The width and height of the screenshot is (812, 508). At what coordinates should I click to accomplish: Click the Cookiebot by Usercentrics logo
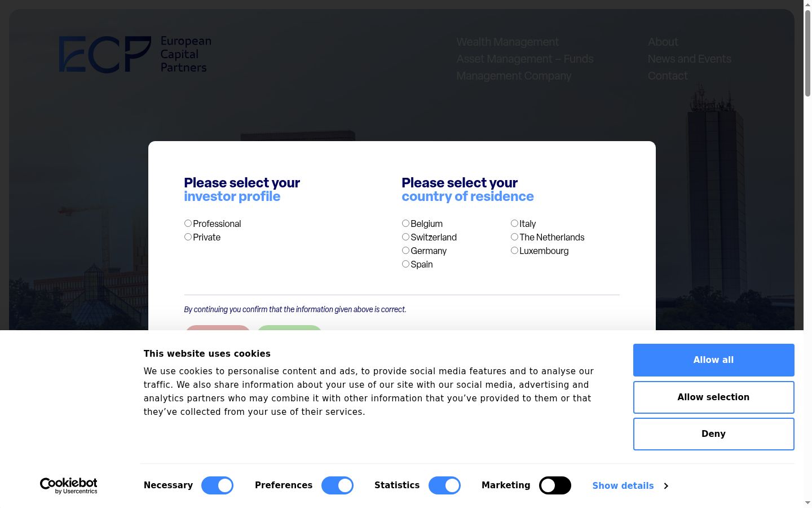[x=68, y=485]
